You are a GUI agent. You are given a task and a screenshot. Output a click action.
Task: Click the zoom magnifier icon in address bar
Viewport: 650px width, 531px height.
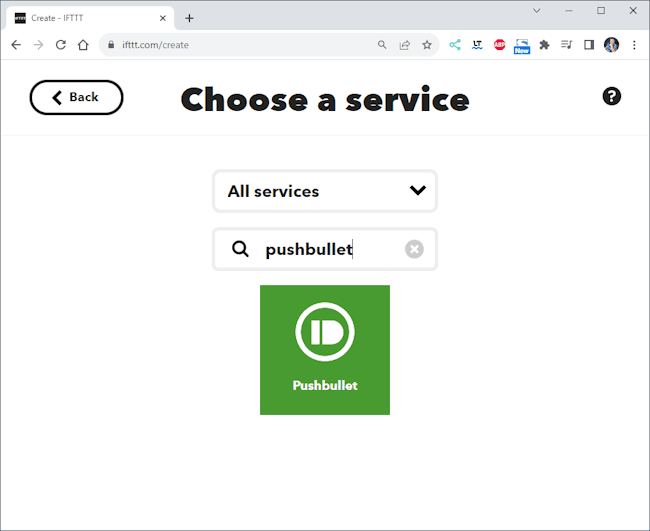click(382, 45)
